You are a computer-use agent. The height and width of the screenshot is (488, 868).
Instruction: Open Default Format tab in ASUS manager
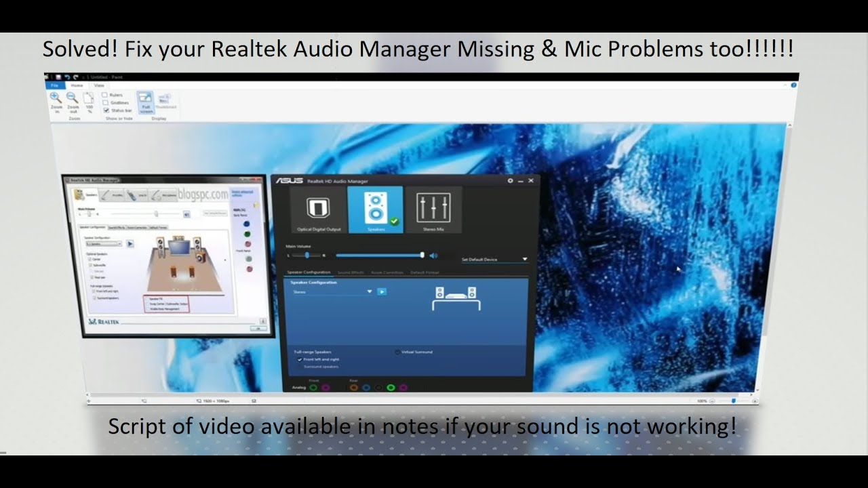coord(424,272)
